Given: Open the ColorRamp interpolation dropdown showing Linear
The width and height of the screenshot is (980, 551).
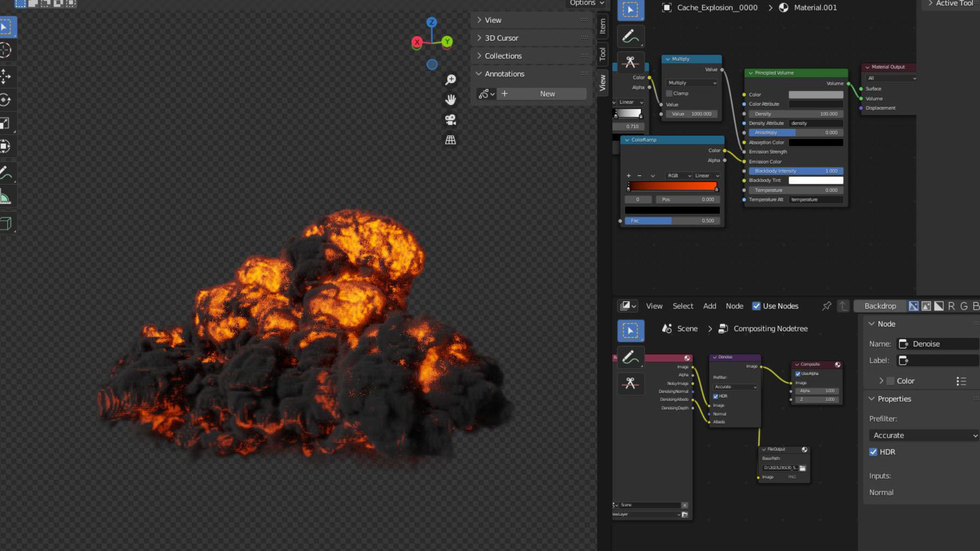Looking at the screenshot, I should click(706, 176).
